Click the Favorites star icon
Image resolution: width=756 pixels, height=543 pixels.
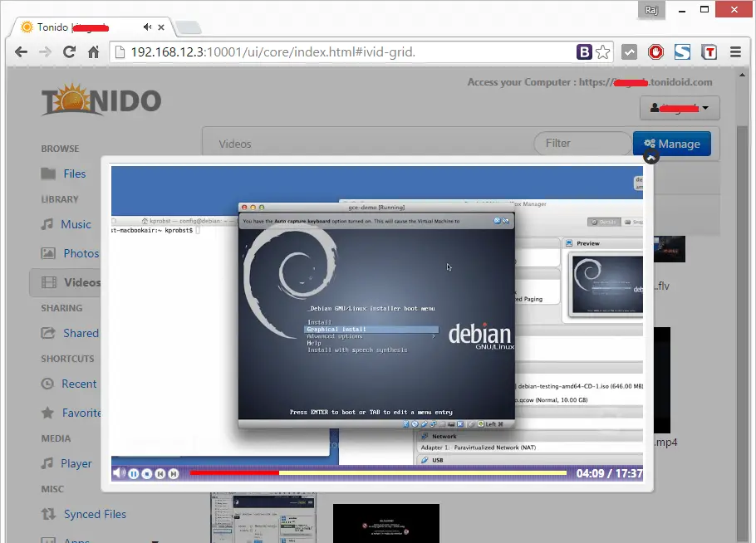pyautogui.click(x=47, y=413)
